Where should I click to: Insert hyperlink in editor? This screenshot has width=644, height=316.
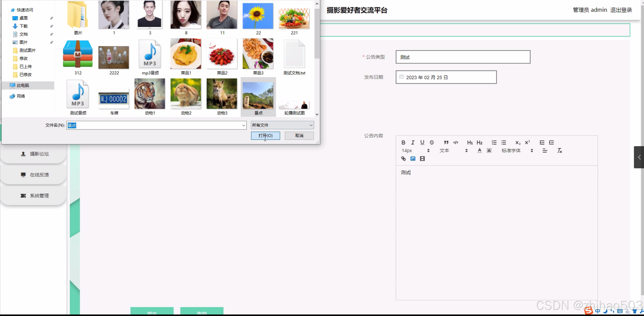tap(403, 159)
